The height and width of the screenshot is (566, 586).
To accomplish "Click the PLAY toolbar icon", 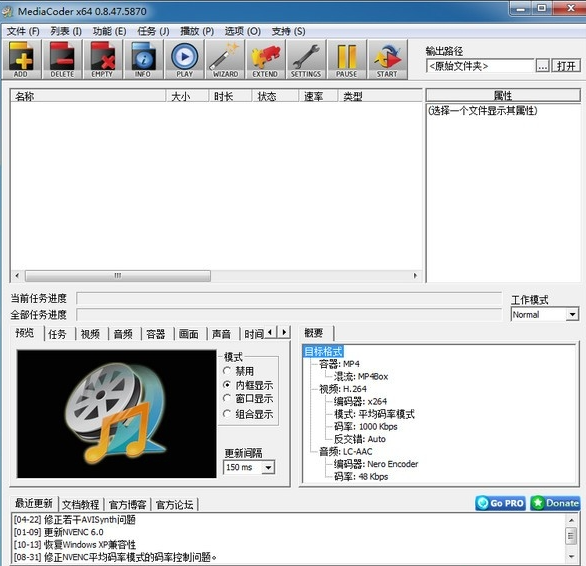I will (x=184, y=59).
